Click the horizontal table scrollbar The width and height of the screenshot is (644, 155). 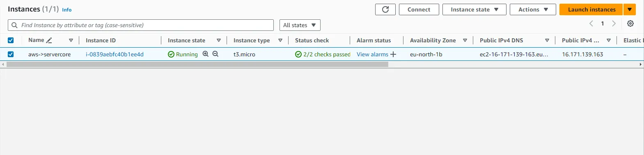pos(197,65)
